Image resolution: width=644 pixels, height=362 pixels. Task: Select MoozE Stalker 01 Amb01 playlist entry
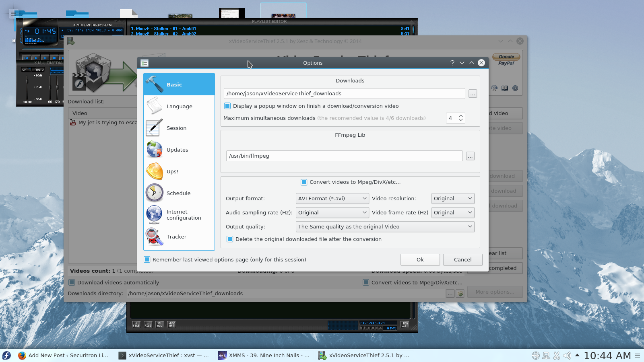point(270,29)
